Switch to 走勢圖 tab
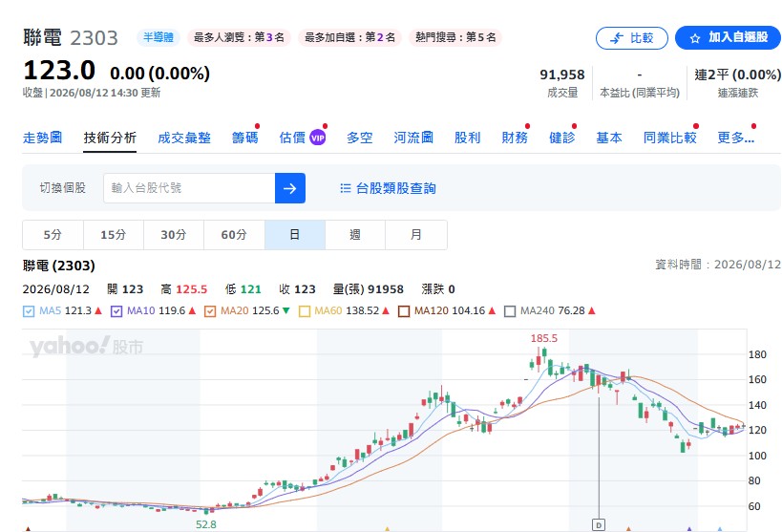782x532 pixels. click(42, 138)
